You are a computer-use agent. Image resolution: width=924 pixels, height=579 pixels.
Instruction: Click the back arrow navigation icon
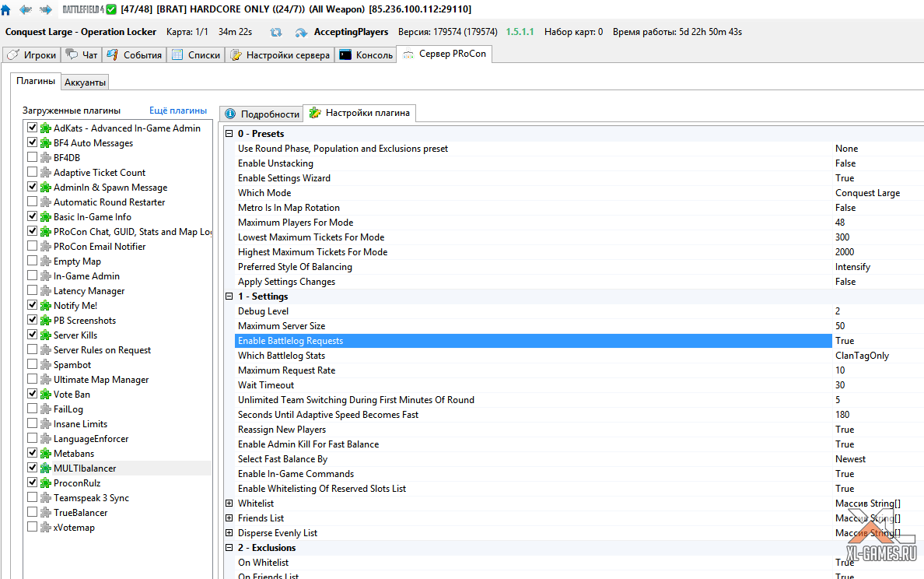coord(26,9)
